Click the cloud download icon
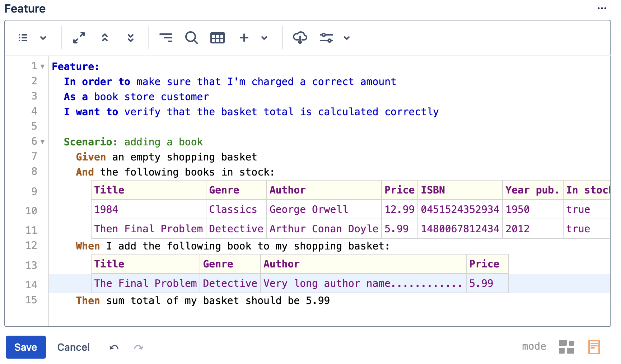The image size is (621, 364). [300, 38]
